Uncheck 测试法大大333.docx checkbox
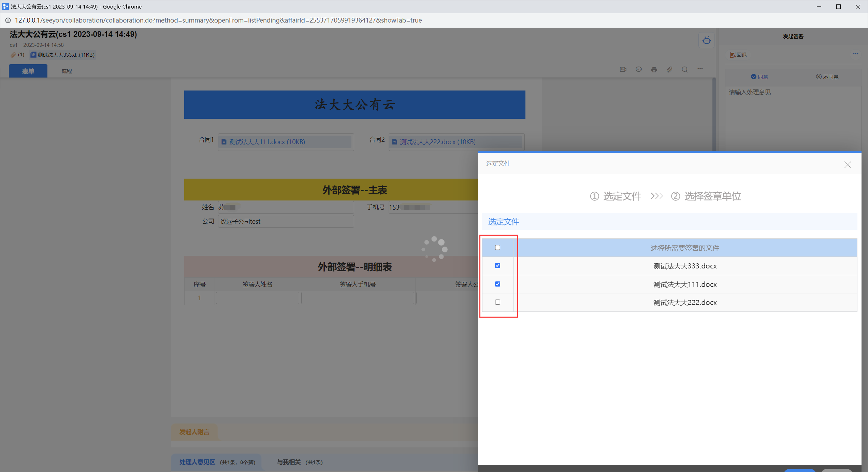 point(497,266)
